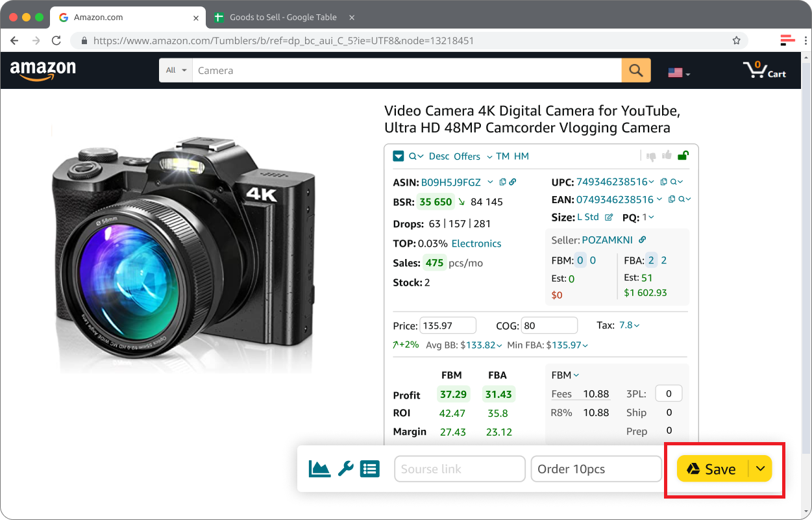Click the Electronics category link

click(476, 243)
